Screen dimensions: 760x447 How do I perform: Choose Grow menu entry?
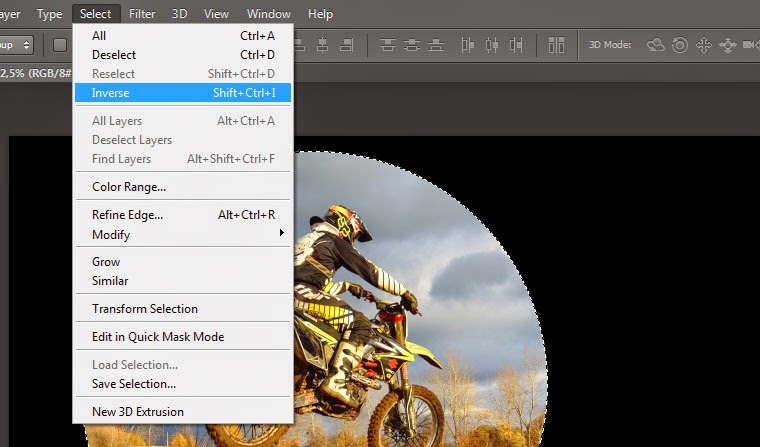click(x=183, y=262)
